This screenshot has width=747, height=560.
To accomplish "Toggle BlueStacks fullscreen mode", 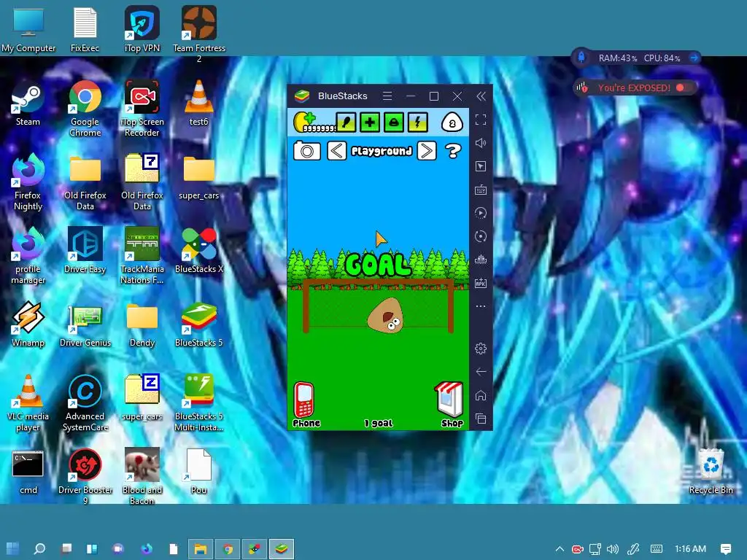I will tap(481, 120).
